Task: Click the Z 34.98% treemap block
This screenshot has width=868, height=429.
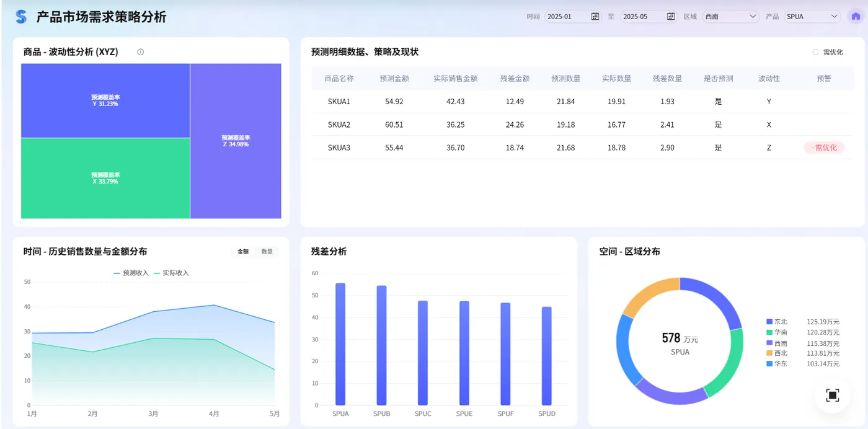Action: point(236,141)
